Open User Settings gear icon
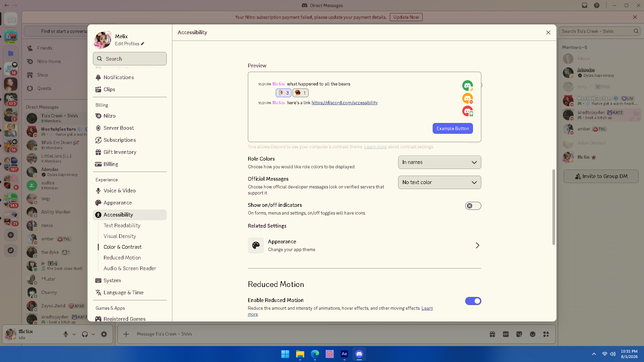Screen dimensions: 644x362 click(104, 334)
